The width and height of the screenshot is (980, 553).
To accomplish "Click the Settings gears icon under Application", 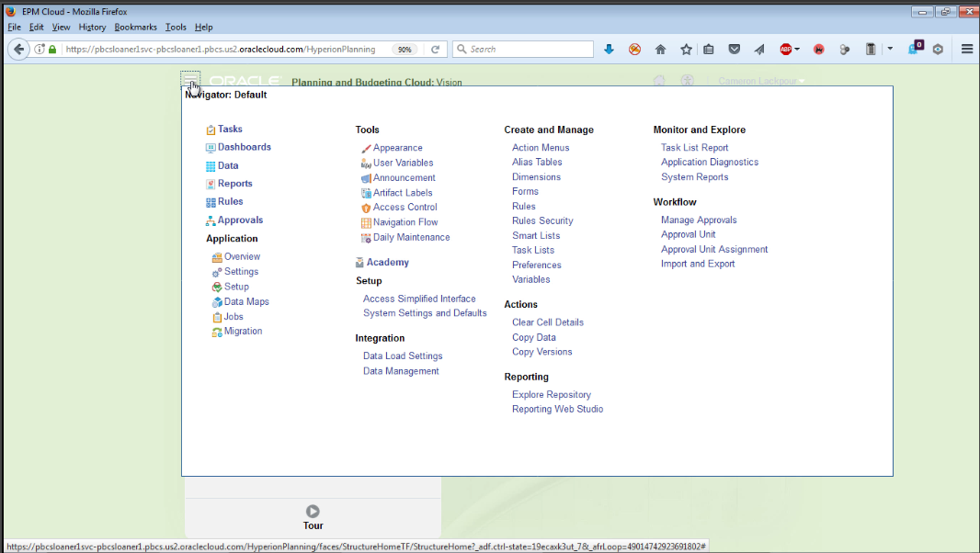I will (217, 273).
